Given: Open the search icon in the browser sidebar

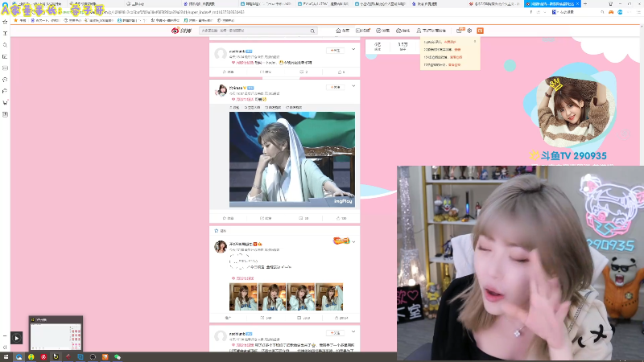Looking at the screenshot, I should tap(5, 45).
